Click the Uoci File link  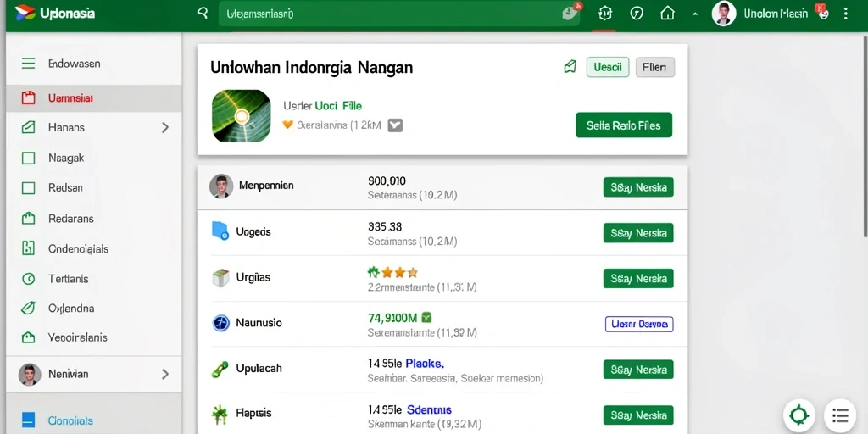point(338,105)
